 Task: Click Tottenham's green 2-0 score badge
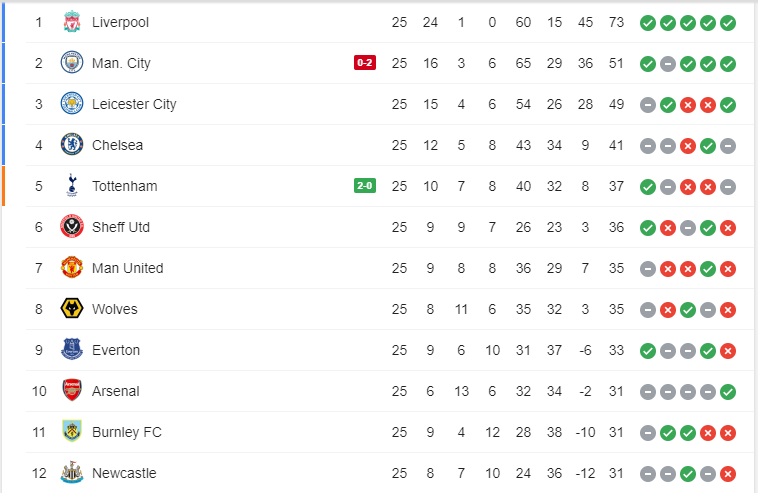[364, 186]
